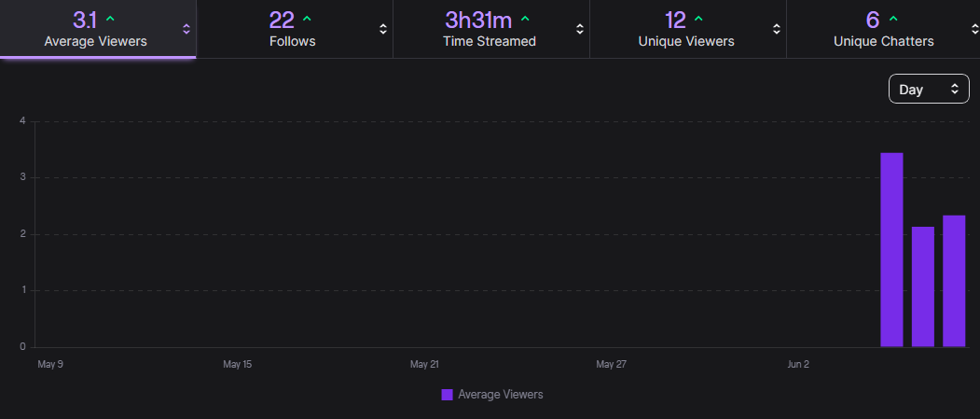The width and height of the screenshot is (980, 419).
Task: Click the 3.1 average viewers value
Action: click(85, 20)
